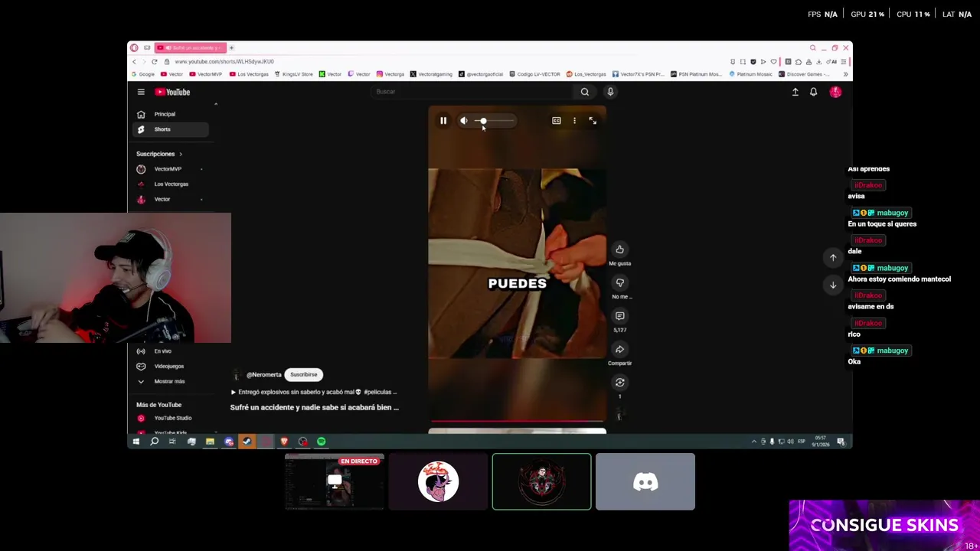This screenshot has width=980, height=551.
Task: Open Spotify from the taskbar
Action: click(322, 442)
